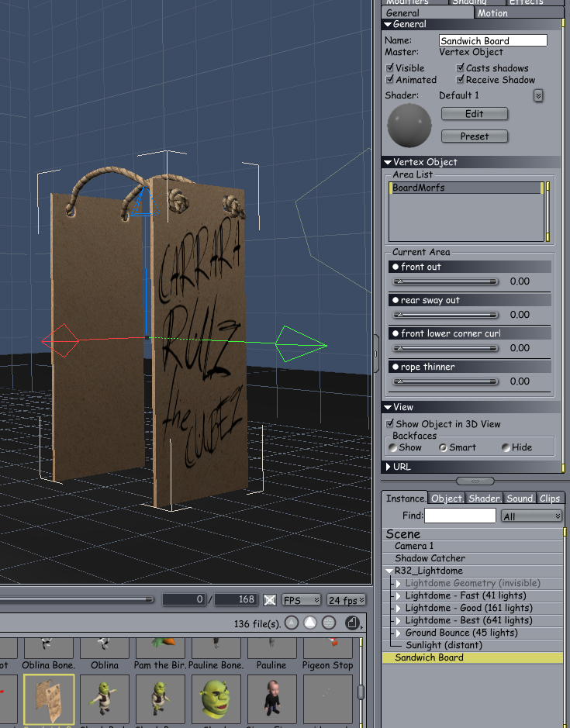The width and height of the screenshot is (570, 728).
Task: Select Sandwich Board in the scene tree
Action: (472, 657)
